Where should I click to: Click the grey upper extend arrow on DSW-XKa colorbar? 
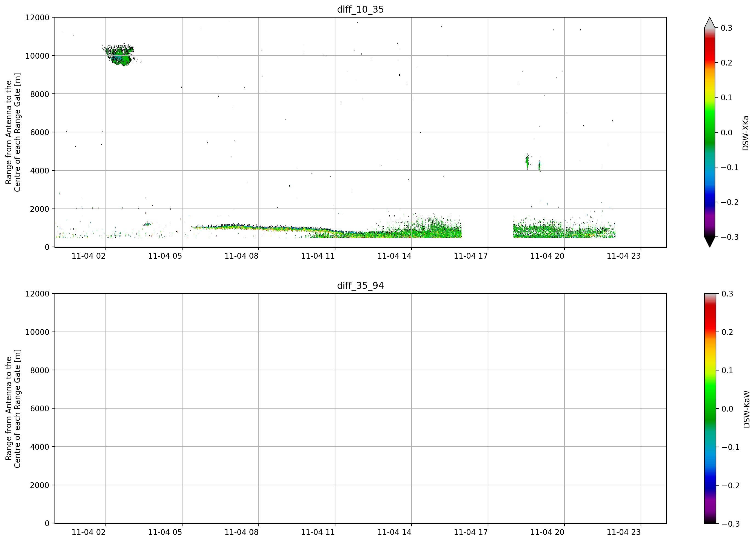tap(710, 23)
